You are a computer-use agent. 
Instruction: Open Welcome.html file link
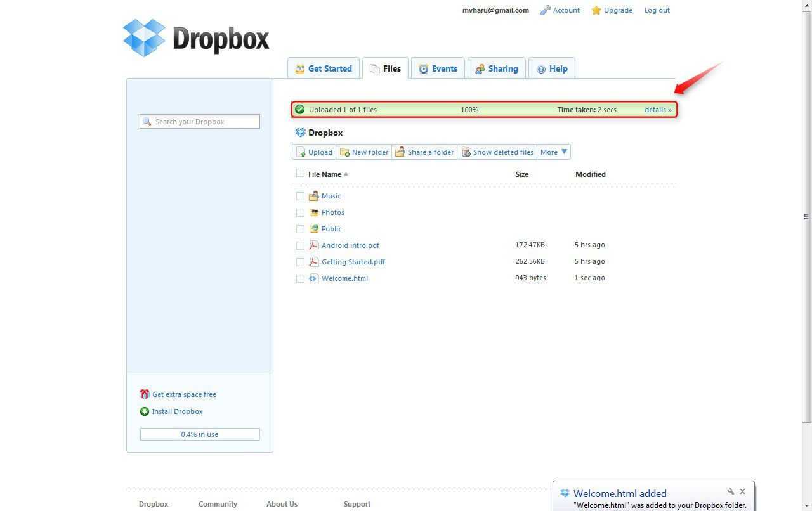[344, 278]
